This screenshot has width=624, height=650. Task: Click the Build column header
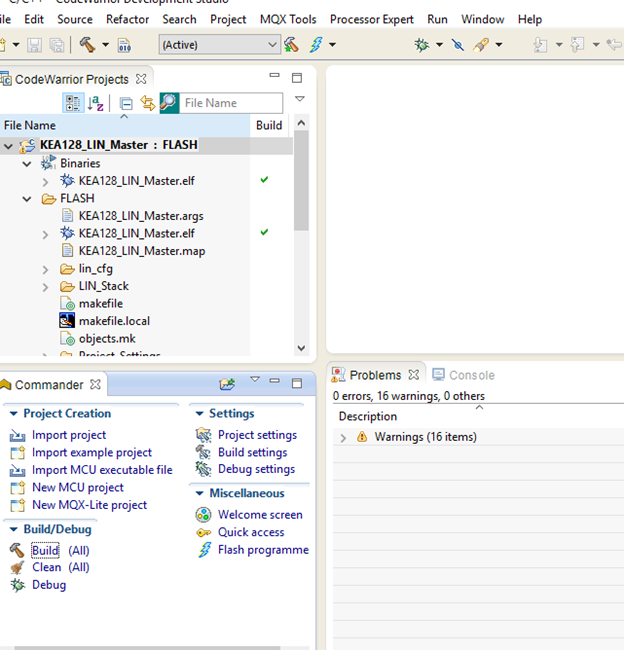pyautogui.click(x=269, y=125)
